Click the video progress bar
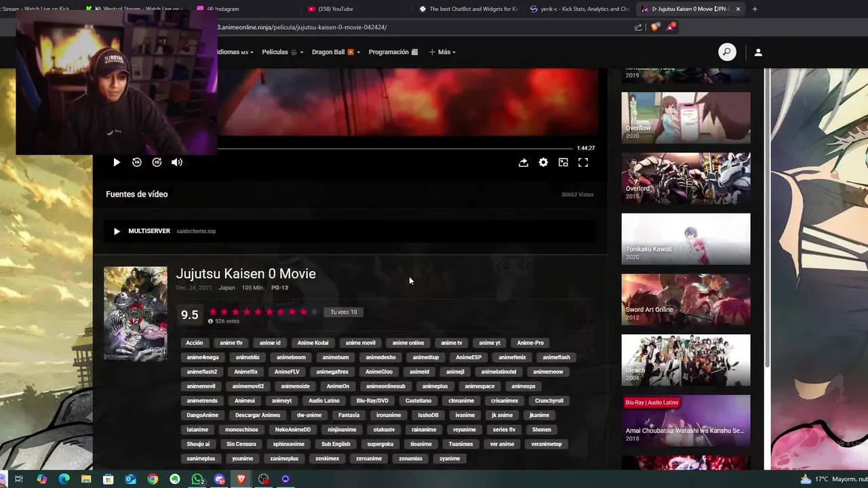 [395, 148]
